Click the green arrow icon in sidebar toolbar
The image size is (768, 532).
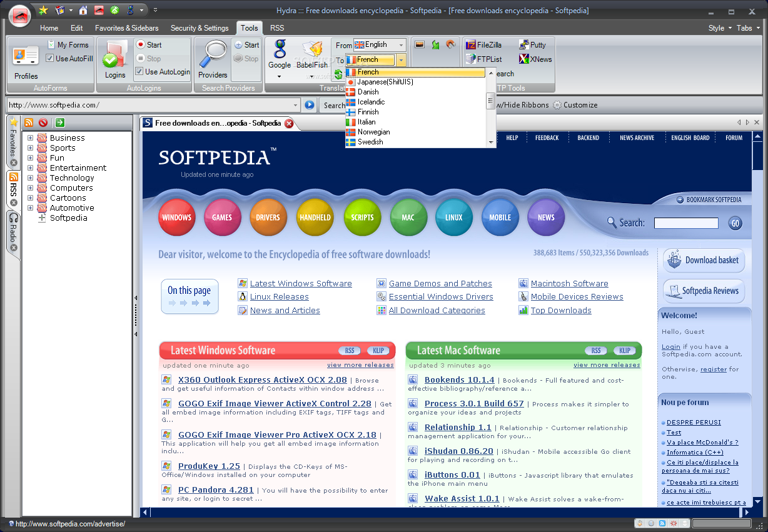(x=60, y=123)
